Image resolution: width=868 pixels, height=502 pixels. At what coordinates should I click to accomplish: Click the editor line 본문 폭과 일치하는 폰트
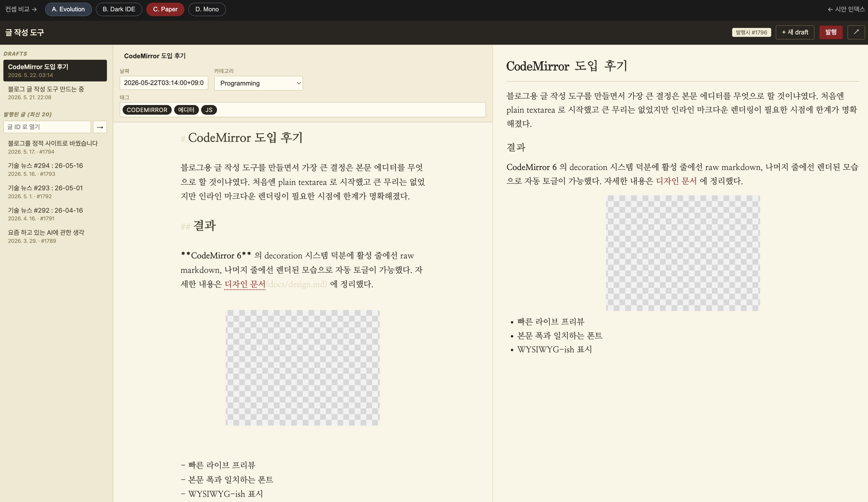(227, 480)
